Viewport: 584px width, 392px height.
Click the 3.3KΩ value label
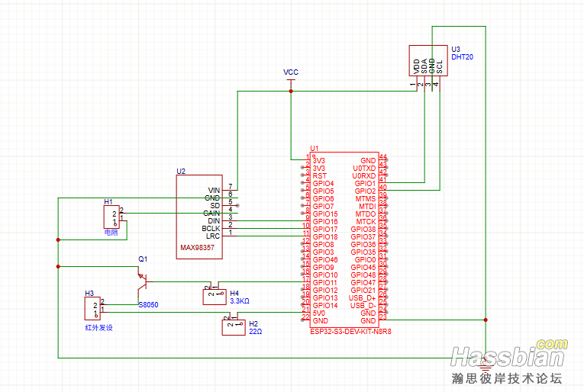tap(240, 301)
